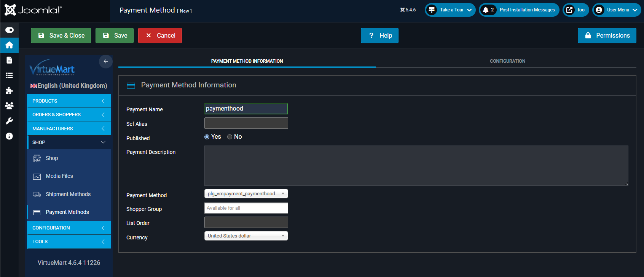644x277 pixels.
Task: Click the Payment Description text area
Action: [x=416, y=166]
